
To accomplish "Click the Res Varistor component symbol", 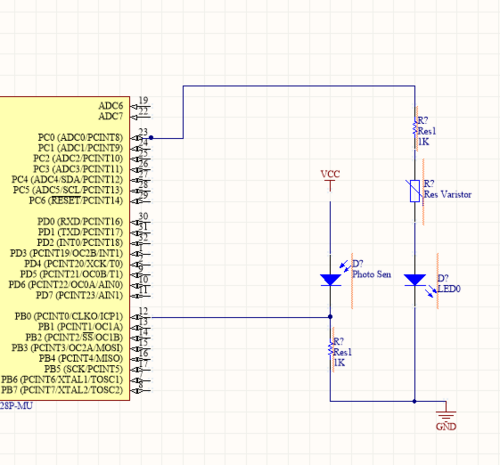I will pos(415,191).
